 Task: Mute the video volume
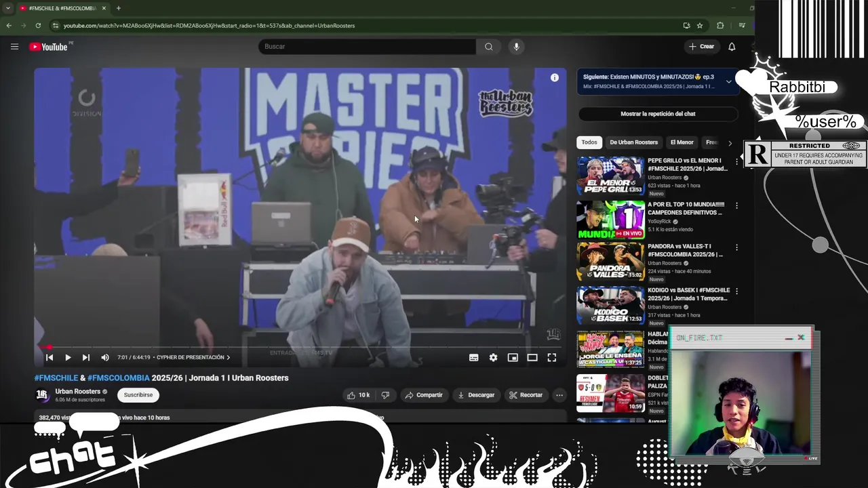click(105, 357)
